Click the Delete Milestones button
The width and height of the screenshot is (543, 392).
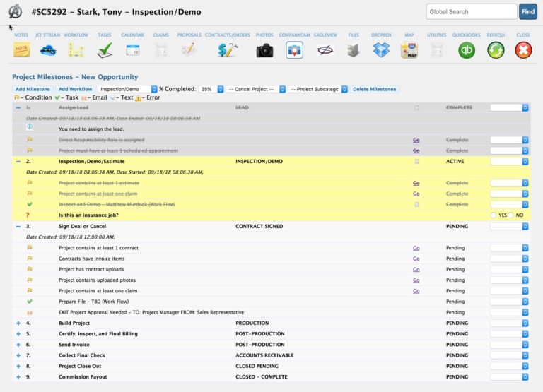point(374,89)
